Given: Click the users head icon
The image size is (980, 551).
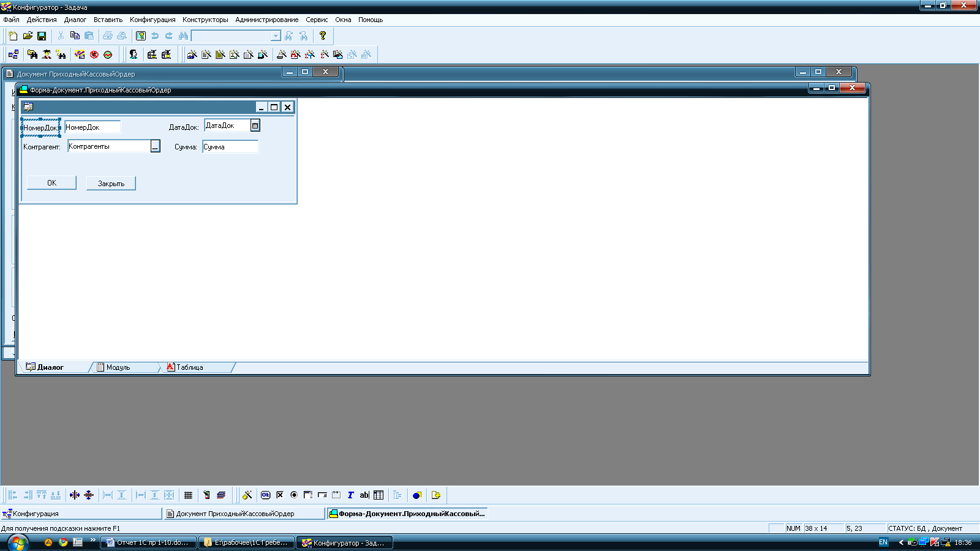Looking at the screenshot, I should (134, 54).
